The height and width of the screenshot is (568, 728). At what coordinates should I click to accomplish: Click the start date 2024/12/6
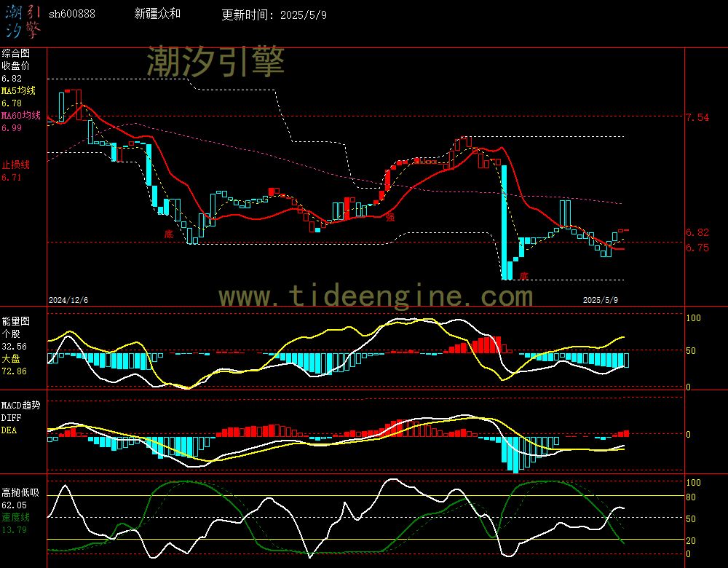click(68, 300)
